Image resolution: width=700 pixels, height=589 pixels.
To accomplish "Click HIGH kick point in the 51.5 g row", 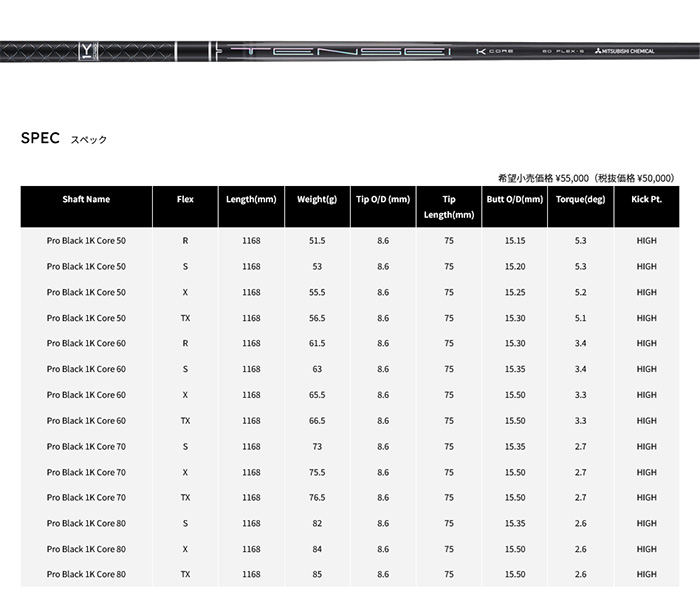I will click(x=646, y=241).
